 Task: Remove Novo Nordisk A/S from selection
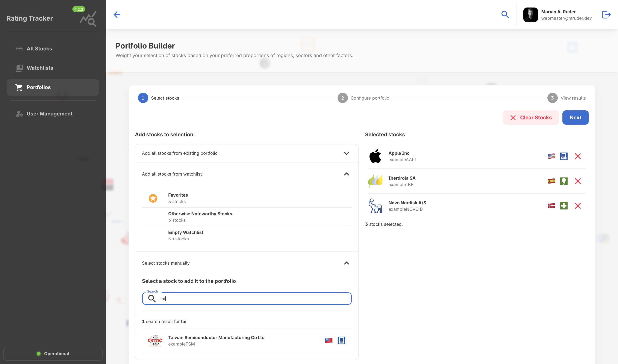coord(578,206)
